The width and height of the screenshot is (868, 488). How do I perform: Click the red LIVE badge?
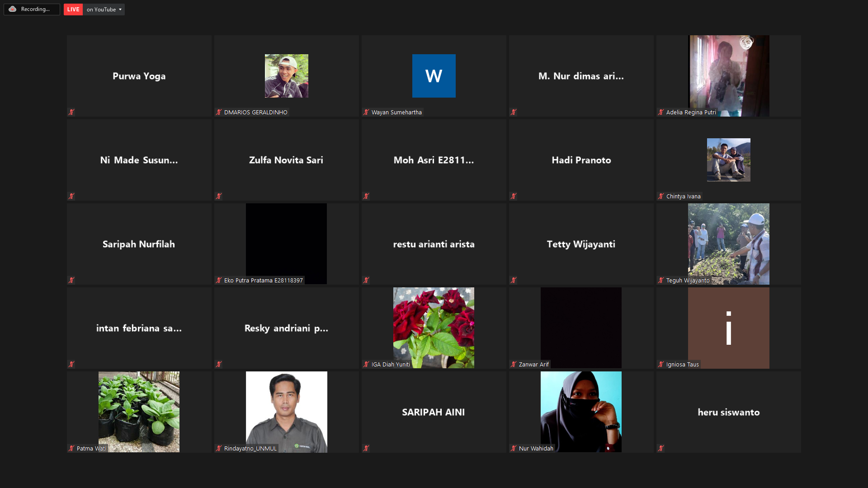click(73, 9)
